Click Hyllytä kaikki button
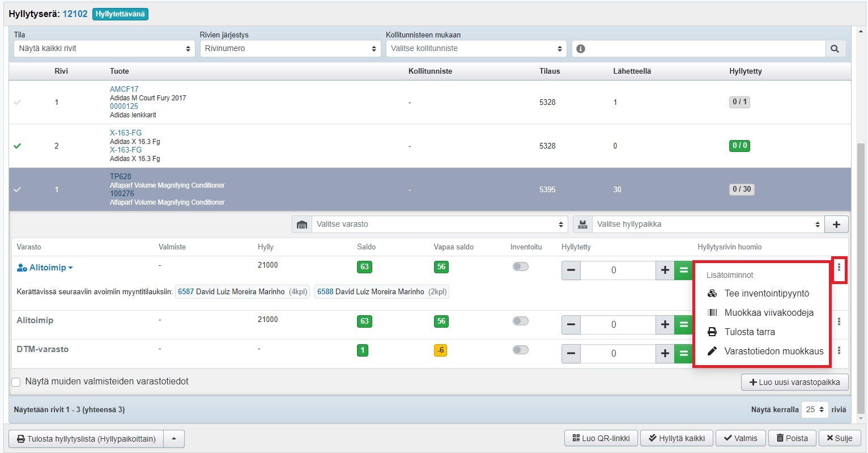This screenshot has width=868, height=453. click(676, 438)
